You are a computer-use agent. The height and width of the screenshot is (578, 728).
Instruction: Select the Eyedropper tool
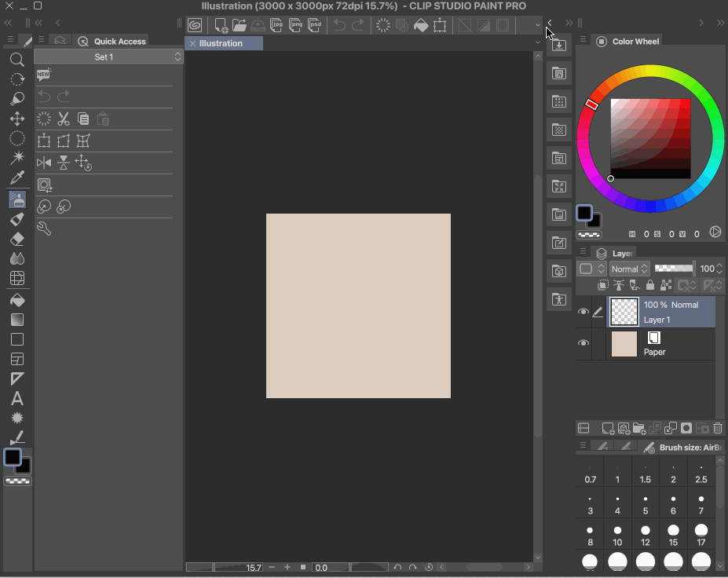(16, 178)
